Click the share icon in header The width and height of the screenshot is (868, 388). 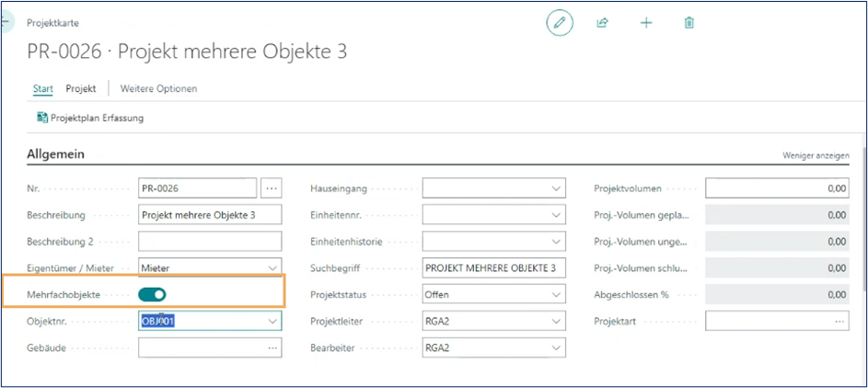point(603,23)
